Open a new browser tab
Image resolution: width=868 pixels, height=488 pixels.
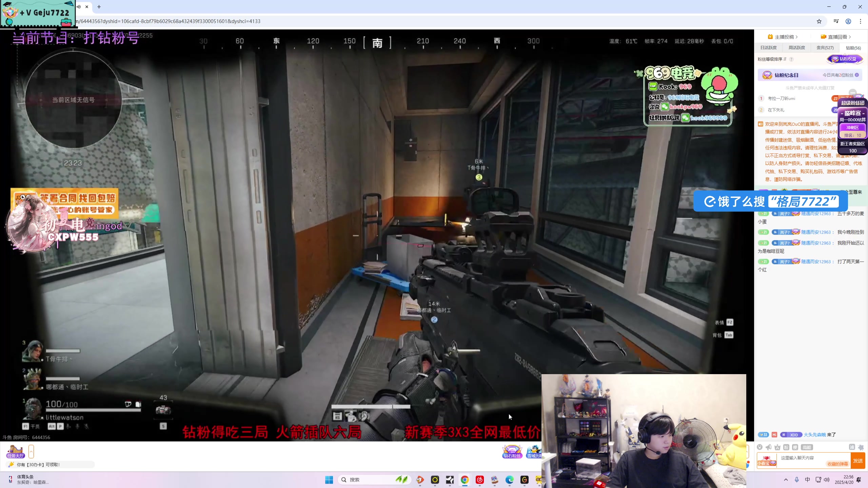pyautogui.click(x=99, y=7)
